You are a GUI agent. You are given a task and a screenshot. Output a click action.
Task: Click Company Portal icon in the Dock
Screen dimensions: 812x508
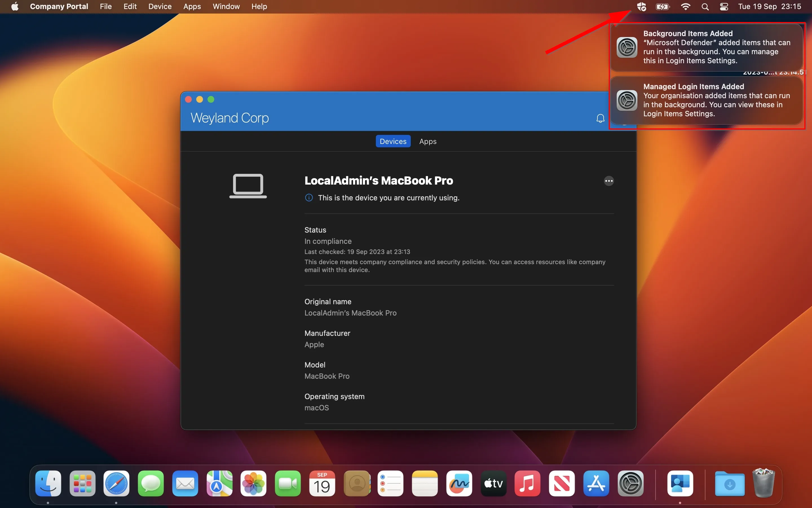click(x=680, y=483)
